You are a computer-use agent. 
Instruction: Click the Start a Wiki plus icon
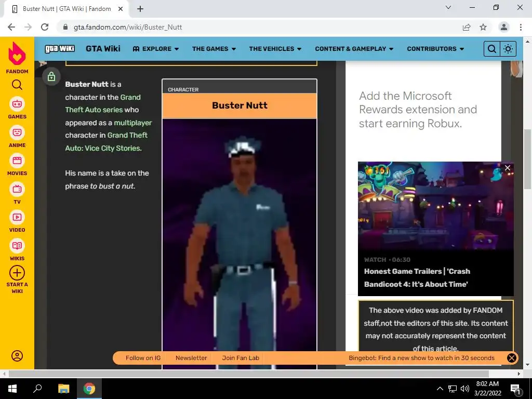(17, 272)
